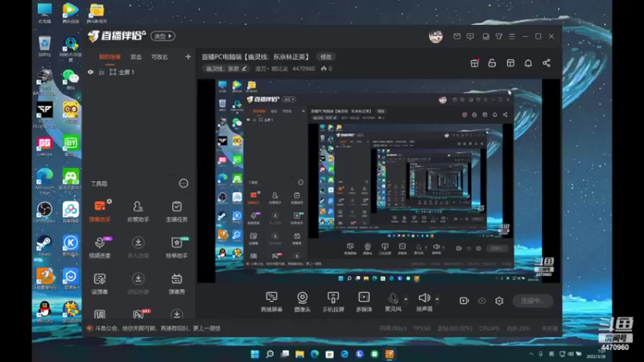Open taskbar search magnifier

point(270,354)
